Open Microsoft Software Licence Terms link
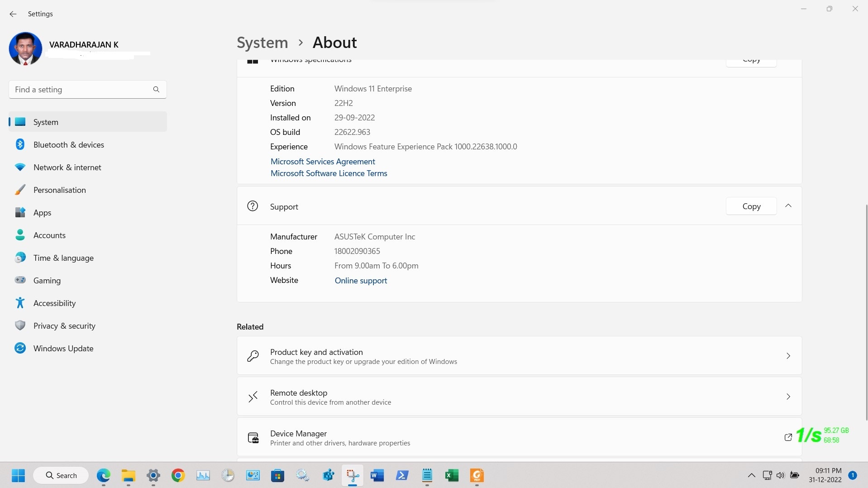This screenshot has width=868, height=488. coord(329,173)
